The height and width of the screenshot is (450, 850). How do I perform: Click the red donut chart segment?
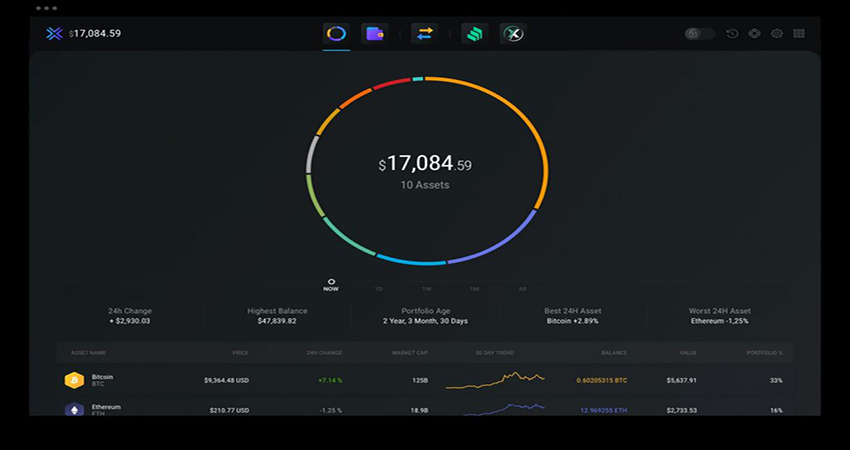(390, 83)
